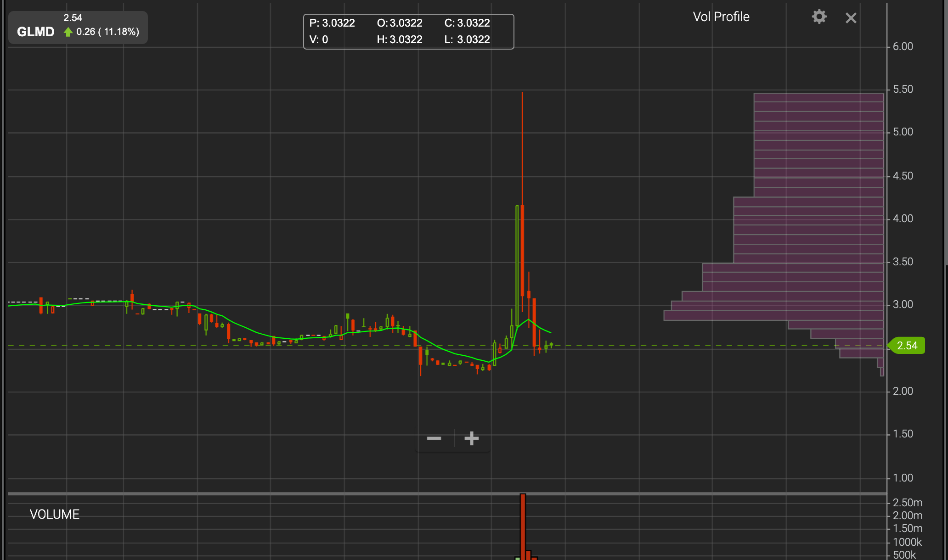Select the OHLC data readout box
Viewport: 948px width, 560px height.
pyautogui.click(x=408, y=31)
